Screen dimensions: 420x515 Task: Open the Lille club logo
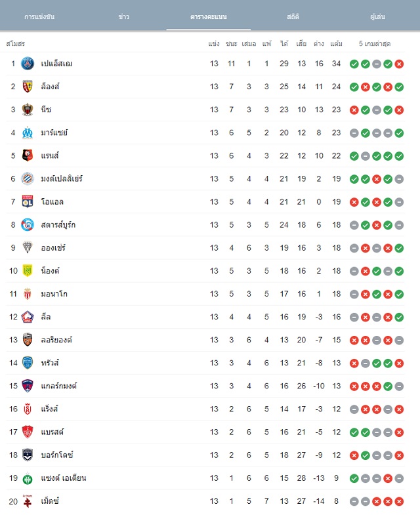(28, 317)
